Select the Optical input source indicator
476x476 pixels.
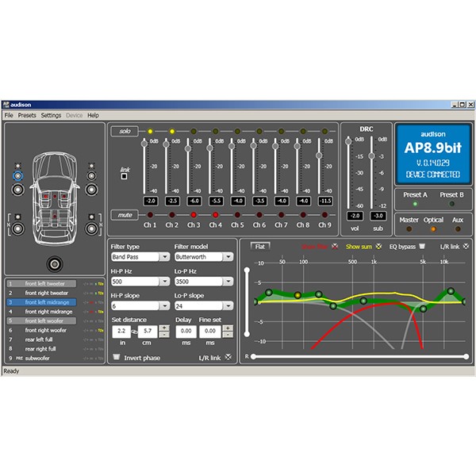tap(434, 228)
